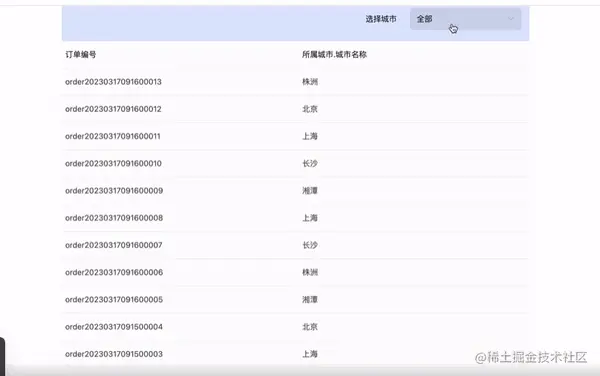Select order20230317091600005 cell
Image resolution: width=600 pixels, height=376 pixels.
click(x=114, y=299)
